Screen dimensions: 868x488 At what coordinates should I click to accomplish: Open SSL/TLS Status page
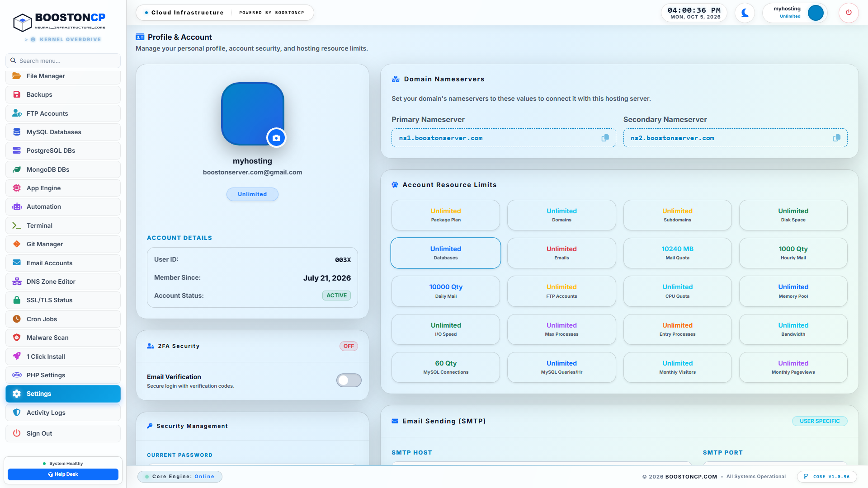coord(63,300)
